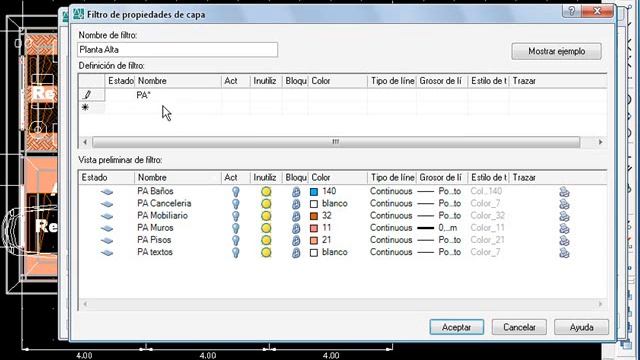The width and height of the screenshot is (640, 360).
Task: Click the Cancelar button
Action: [519, 327]
